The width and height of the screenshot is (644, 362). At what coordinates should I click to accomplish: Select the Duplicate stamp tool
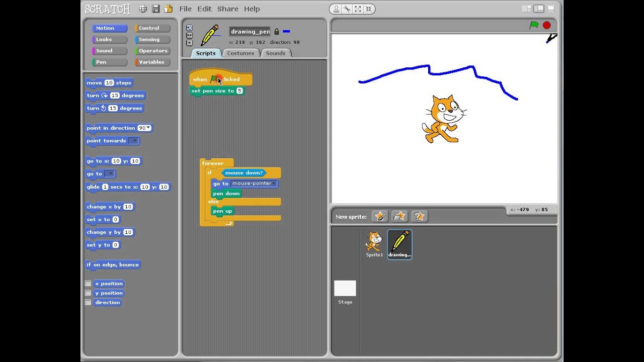(x=336, y=9)
